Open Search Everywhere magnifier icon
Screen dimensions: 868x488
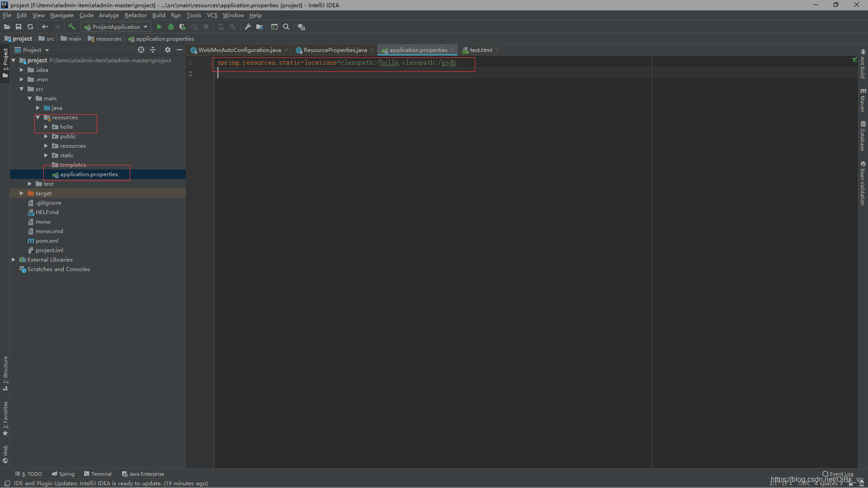point(286,27)
